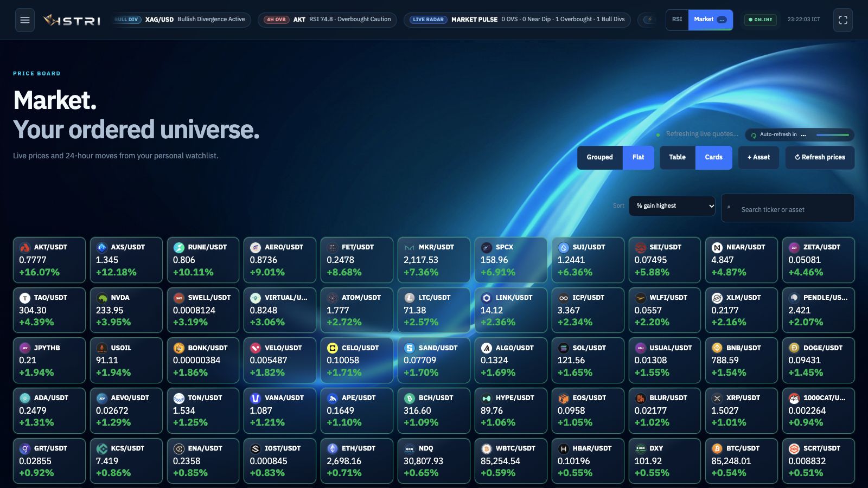Open the '% gain highest' sort dropdown

click(672, 206)
